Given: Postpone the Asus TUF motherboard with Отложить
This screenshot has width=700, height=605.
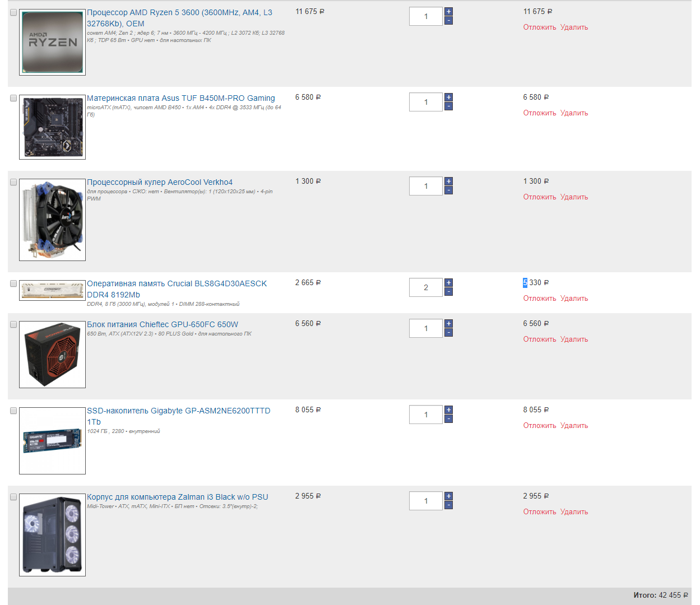Looking at the screenshot, I should pos(540,113).
